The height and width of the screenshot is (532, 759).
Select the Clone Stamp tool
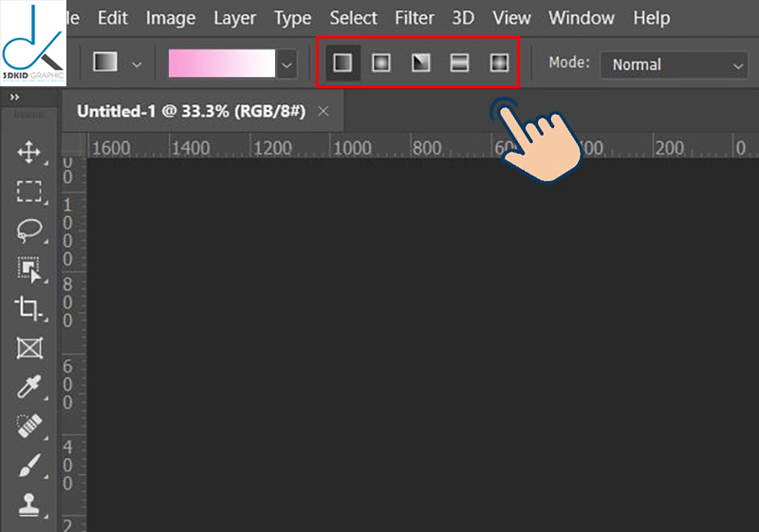(29, 504)
